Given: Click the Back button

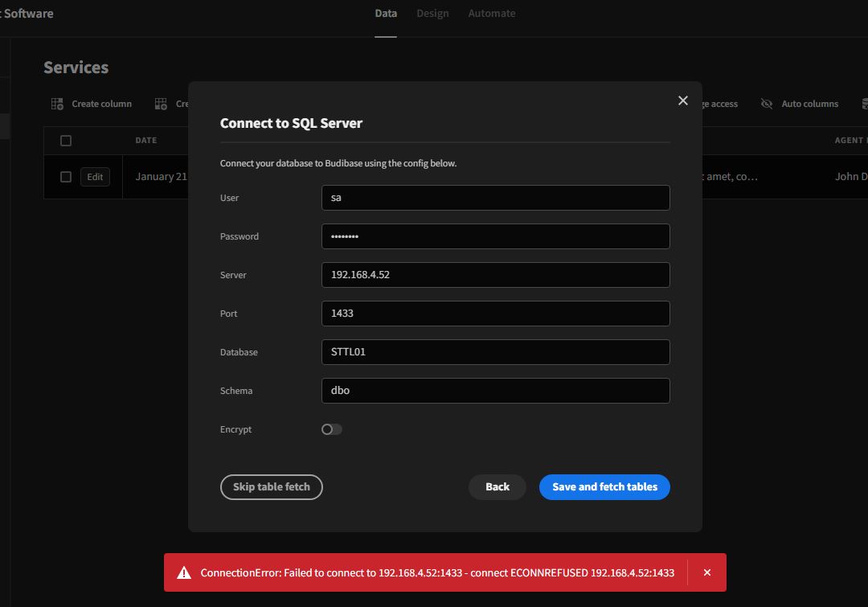Looking at the screenshot, I should click(497, 487).
